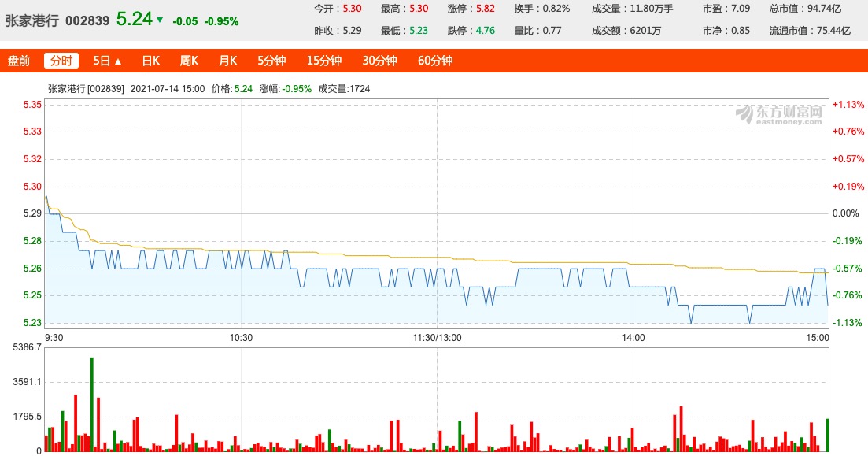Click 换手 value 0.82%
Viewport: 868px width, 456px height.
[556, 9]
